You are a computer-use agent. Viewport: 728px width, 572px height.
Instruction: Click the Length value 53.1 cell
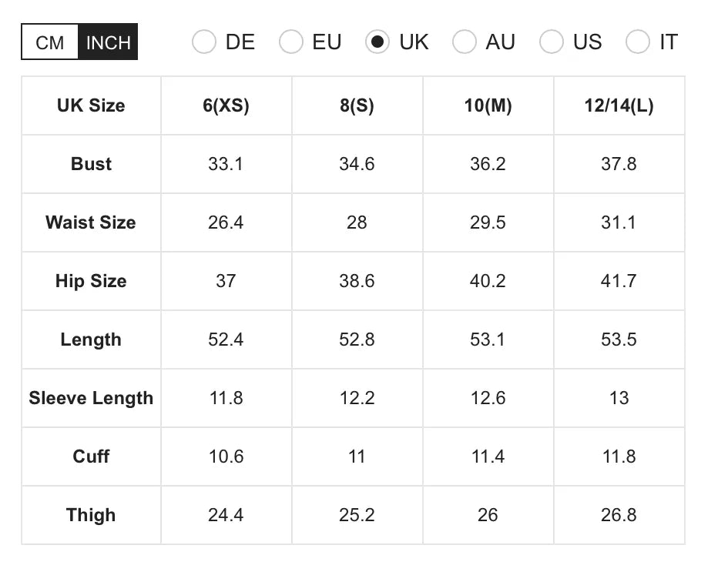pos(488,340)
